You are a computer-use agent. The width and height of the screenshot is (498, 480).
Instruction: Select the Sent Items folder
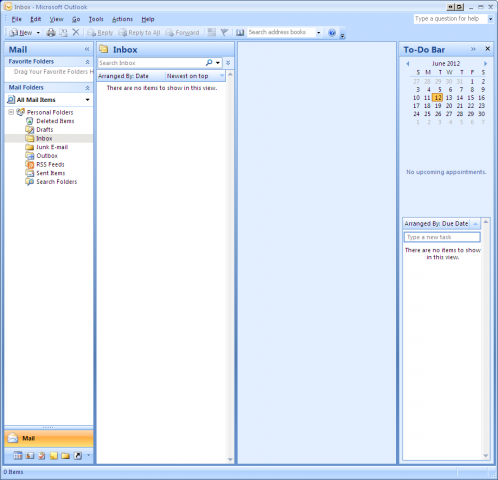pos(51,173)
